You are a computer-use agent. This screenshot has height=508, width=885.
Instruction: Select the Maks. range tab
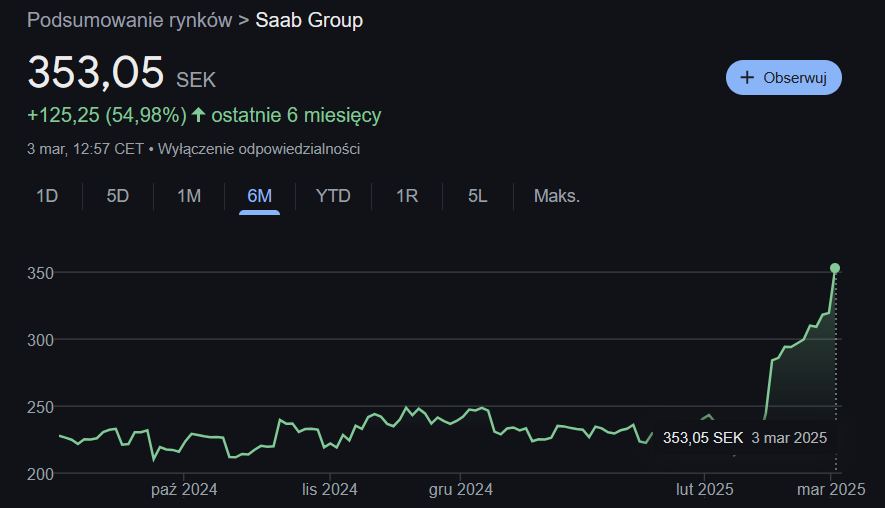557,196
